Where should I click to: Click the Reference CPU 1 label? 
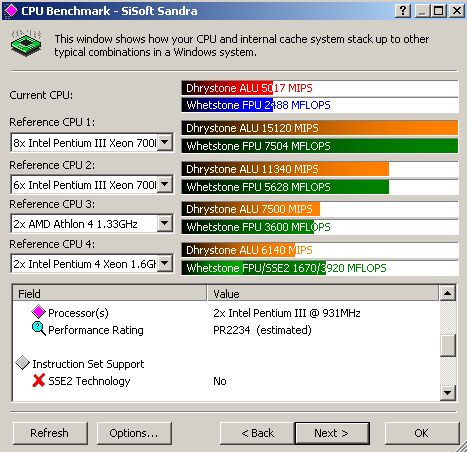[52, 122]
